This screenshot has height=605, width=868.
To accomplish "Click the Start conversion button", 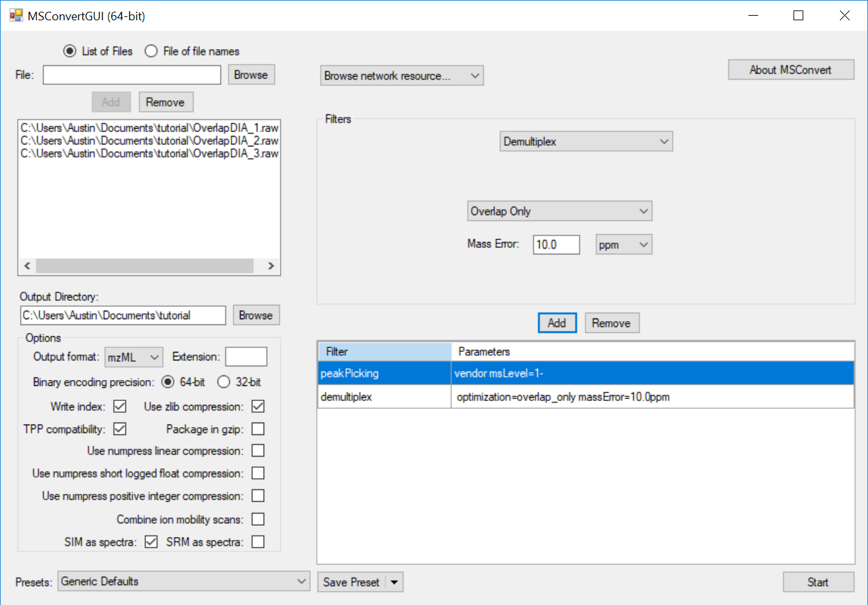I will pos(818,582).
